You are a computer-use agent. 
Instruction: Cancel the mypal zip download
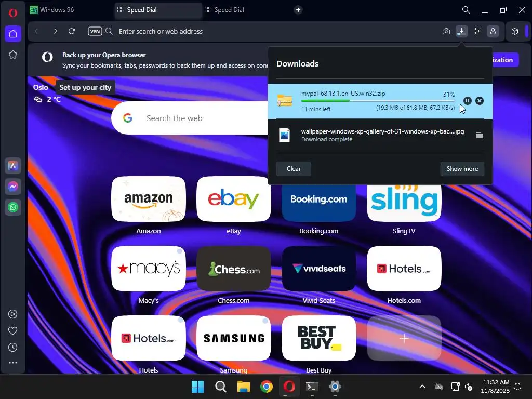(x=480, y=101)
